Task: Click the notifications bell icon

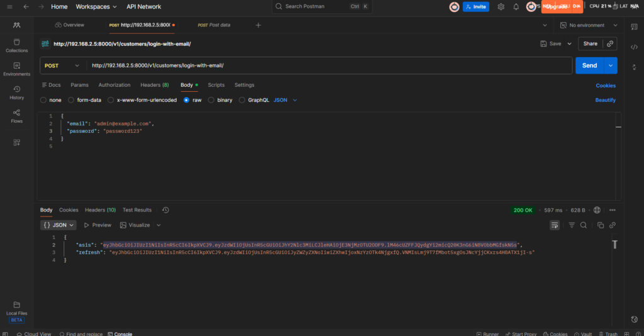Action: point(516,7)
